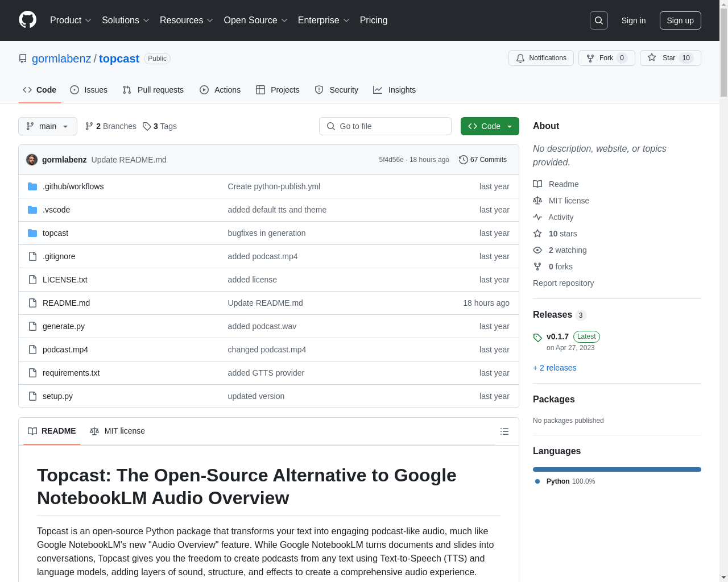The height and width of the screenshot is (582, 728).
Task: Expand the Open Source menu
Action: click(x=256, y=20)
